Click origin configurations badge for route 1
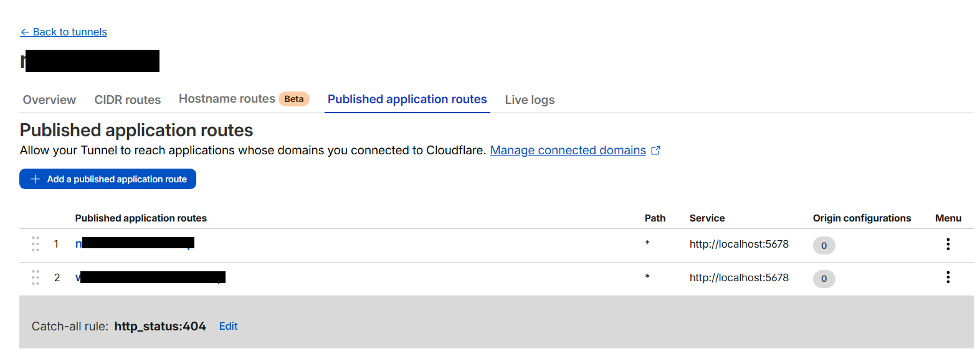Viewport: 980px width, 359px height. tap(824, 245)
